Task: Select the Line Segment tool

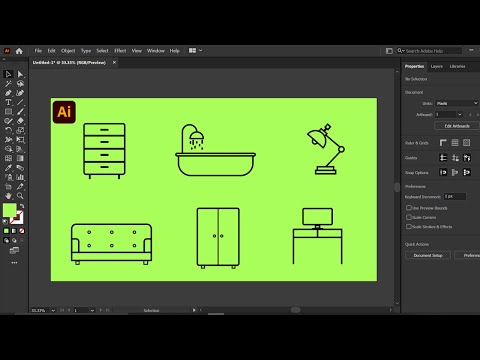Action: (x=20, y=102)
